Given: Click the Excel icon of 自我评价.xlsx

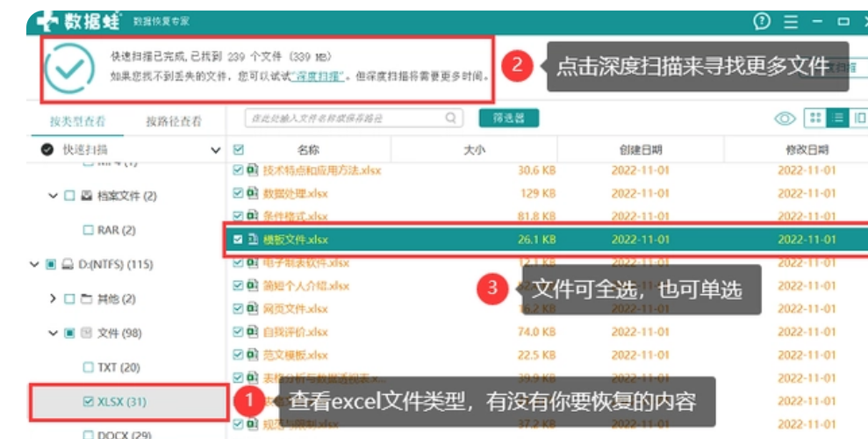Looking at the screenshot, I should [x=253, y=332].
